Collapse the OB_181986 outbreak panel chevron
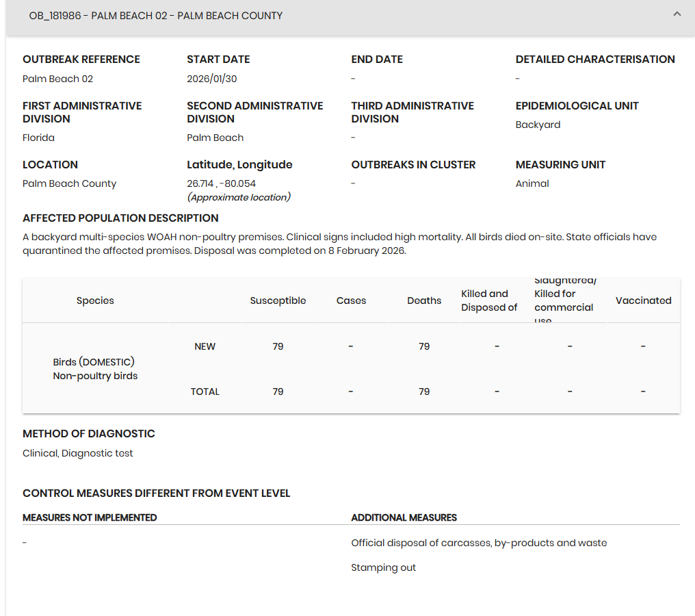 coord(677,14)
